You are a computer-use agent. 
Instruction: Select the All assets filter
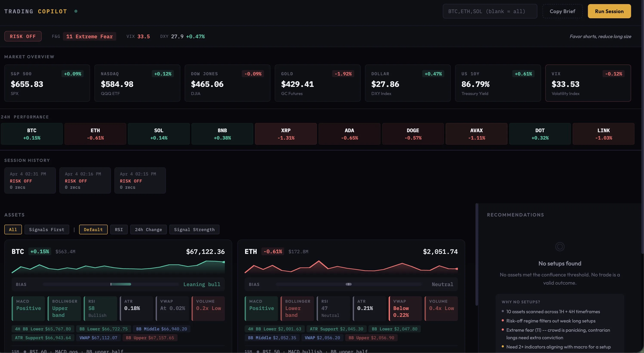(13, 230)
